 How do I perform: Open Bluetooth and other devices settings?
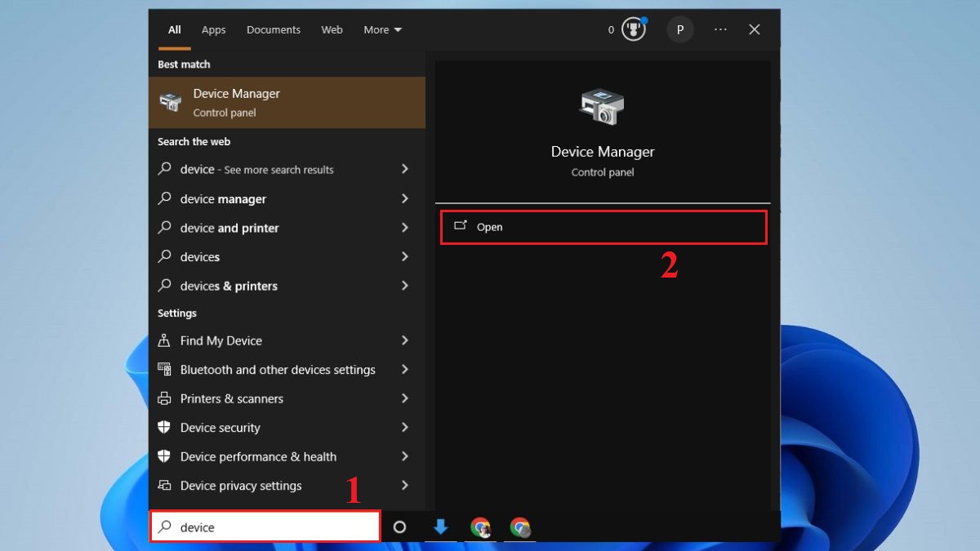278,370
